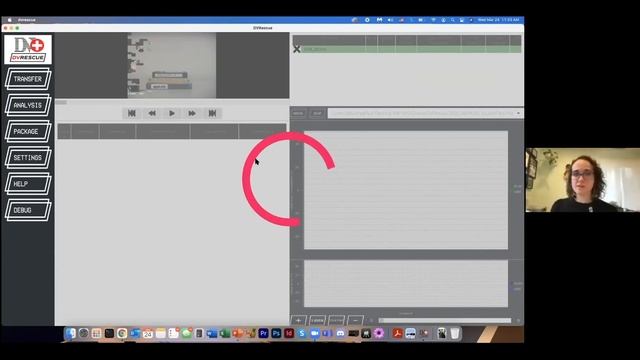Open Launchpad from the Dock
The width and height of the screenshot is (640, 360).
[96, 333]
